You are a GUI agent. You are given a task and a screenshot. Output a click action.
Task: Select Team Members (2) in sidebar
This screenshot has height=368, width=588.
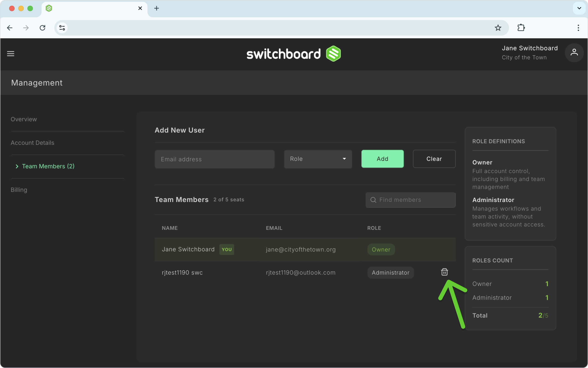(48, 166)
